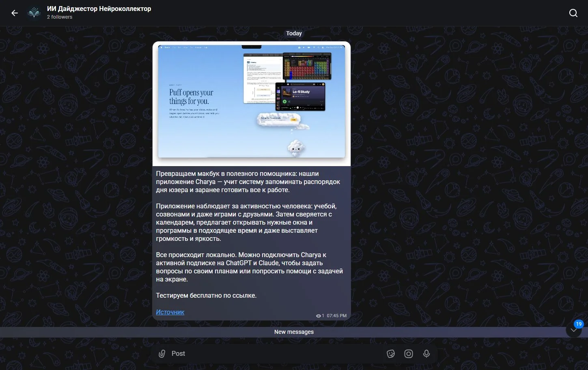The width and height of the screenshot is (588, 370).
Task: Attach a file with the paperclip icon
Action: pyautogui.click(x=162, y=354)
